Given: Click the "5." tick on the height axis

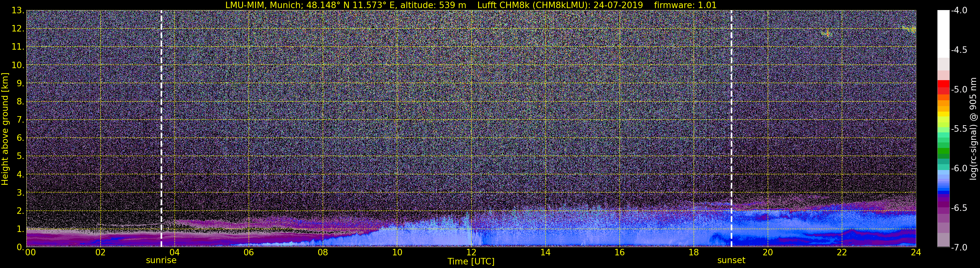Looking at the screenshot, I should point(20,156).
